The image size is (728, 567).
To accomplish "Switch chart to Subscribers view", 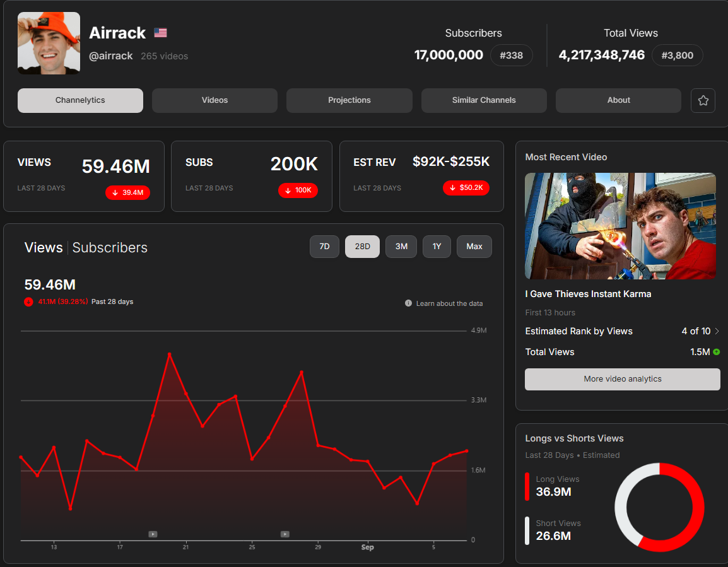I will click(x=110, y=248).
